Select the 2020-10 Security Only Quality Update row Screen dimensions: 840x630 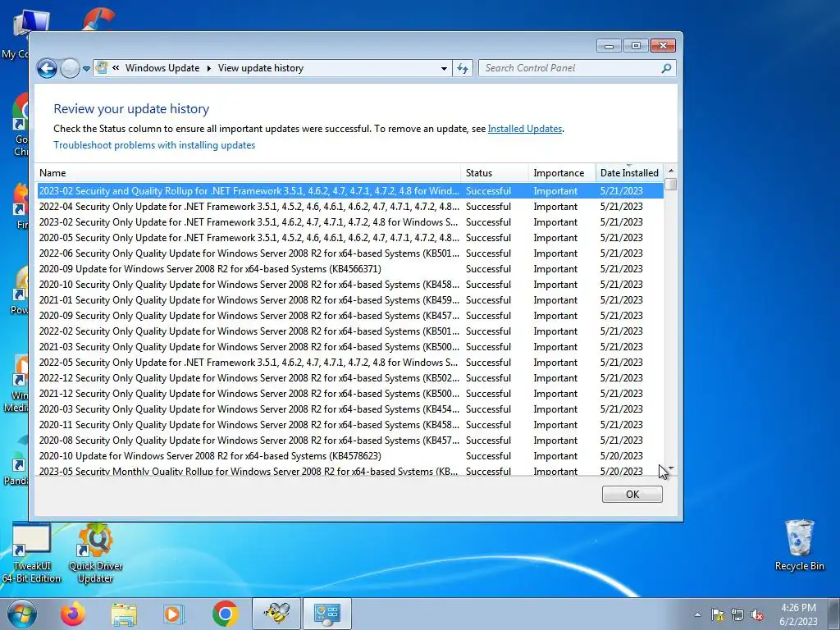point(350,284)
